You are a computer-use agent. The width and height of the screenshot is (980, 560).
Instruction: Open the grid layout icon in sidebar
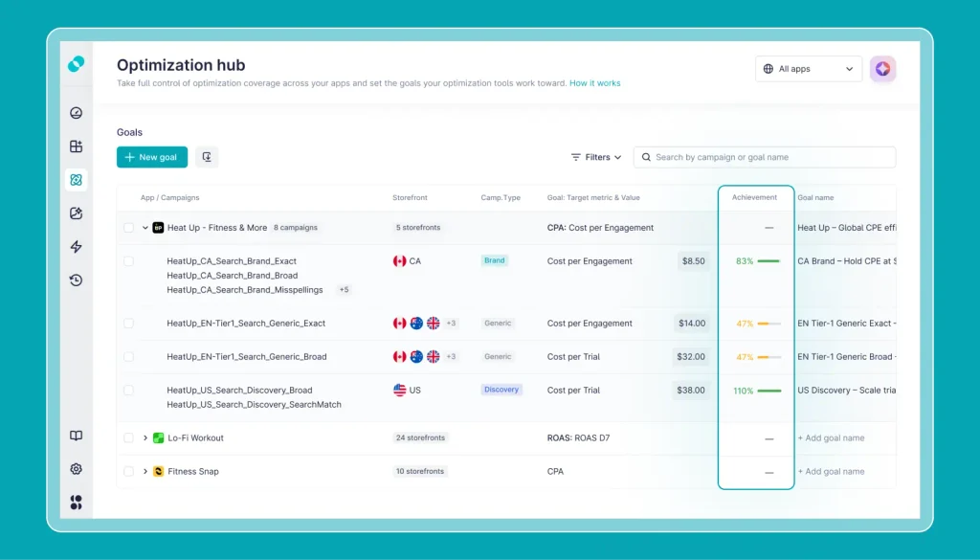[77, 146]
